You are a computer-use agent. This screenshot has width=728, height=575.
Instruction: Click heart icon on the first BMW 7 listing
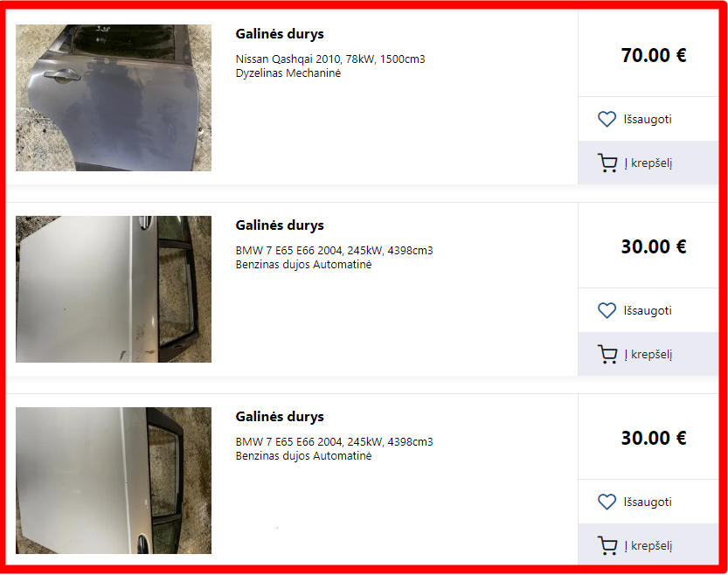607,310
